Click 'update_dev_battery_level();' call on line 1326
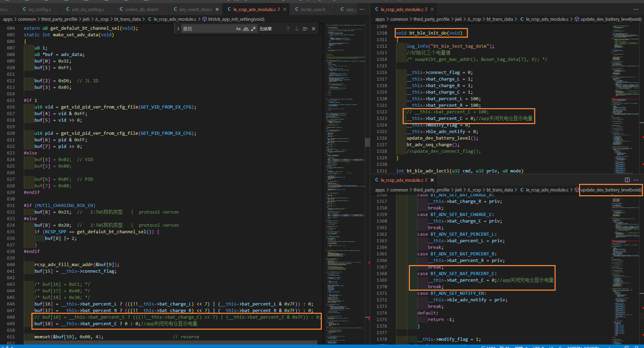Screen dimensions: 644x348 (x=442, y=138)
